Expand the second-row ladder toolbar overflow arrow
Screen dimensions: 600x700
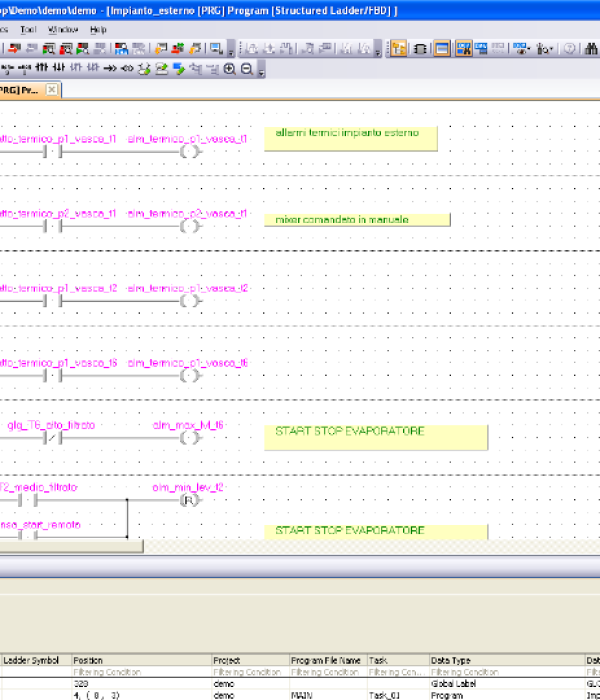coord(262,70)
